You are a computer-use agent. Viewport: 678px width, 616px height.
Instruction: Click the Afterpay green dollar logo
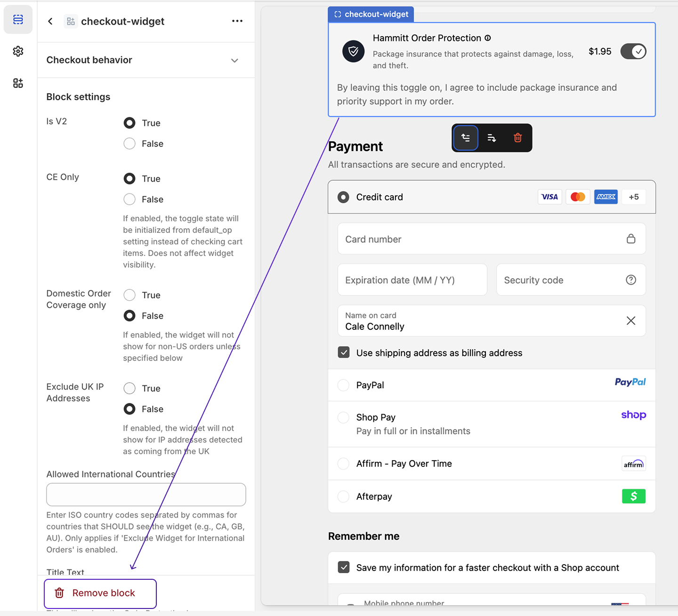click(634, 496)
